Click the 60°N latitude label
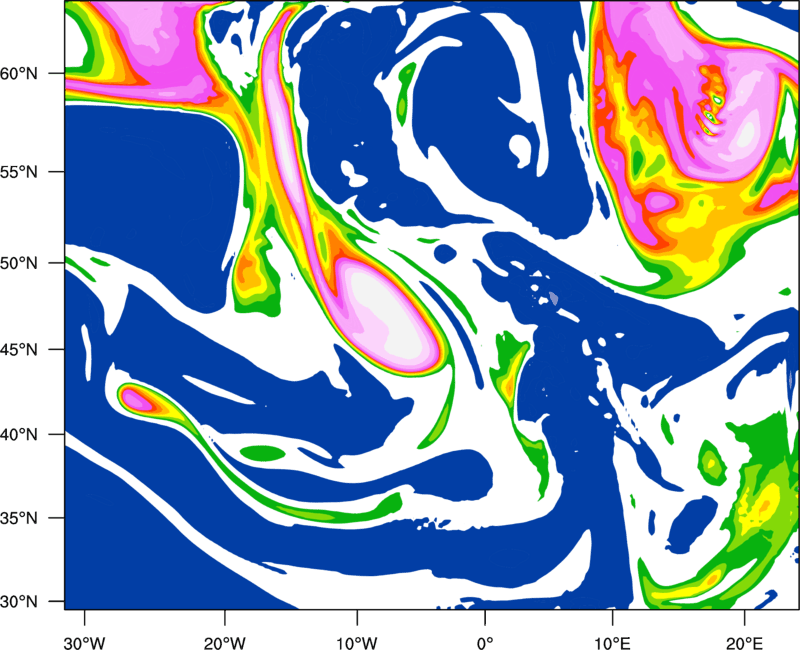The image size is (800, 650). tap(19, 73)
